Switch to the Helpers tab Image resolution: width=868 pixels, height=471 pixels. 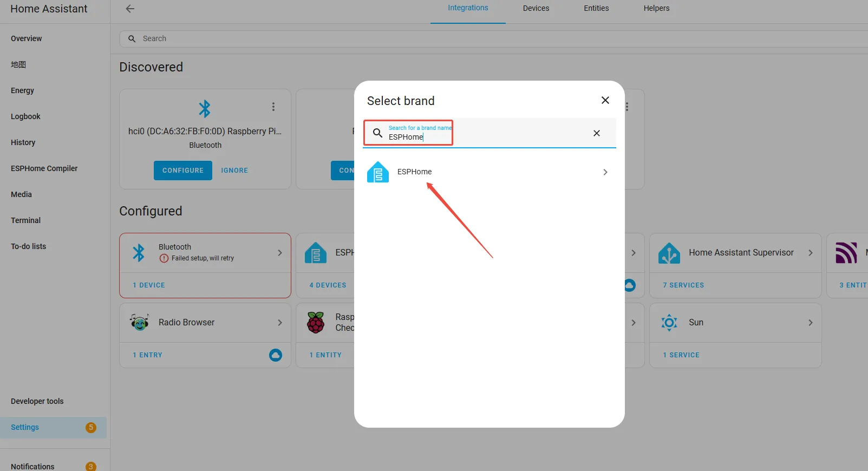point(656,8)
